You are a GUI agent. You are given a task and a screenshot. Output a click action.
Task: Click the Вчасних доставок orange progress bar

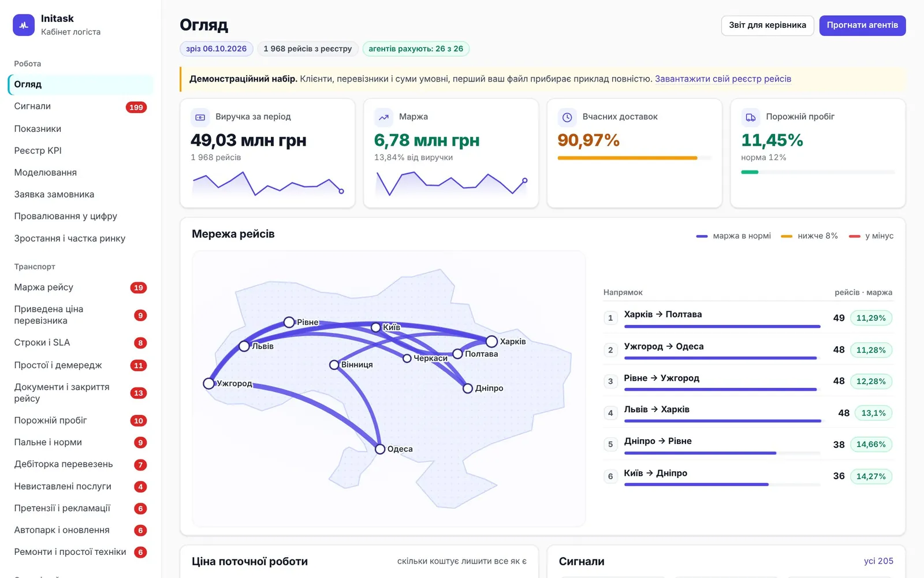tap(627, 158)
